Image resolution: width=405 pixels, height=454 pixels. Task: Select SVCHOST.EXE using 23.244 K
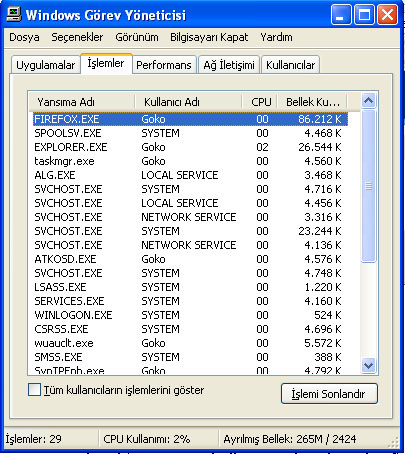coord(190,231)
